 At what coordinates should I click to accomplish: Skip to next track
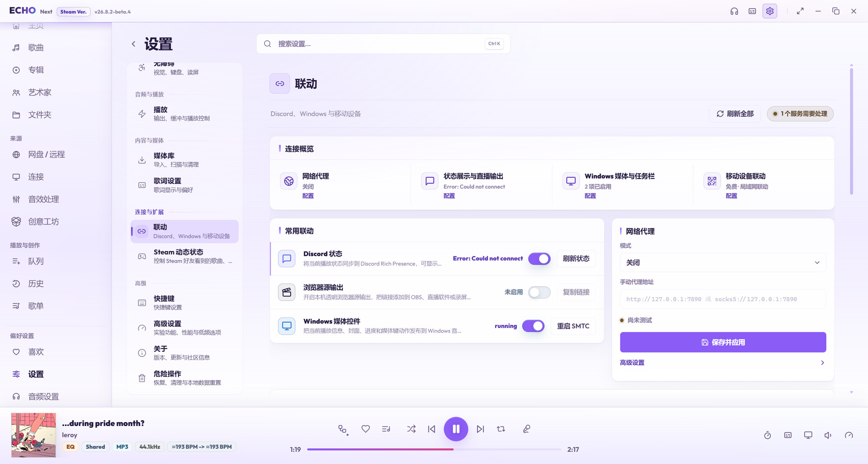click(x=480, y=429)
